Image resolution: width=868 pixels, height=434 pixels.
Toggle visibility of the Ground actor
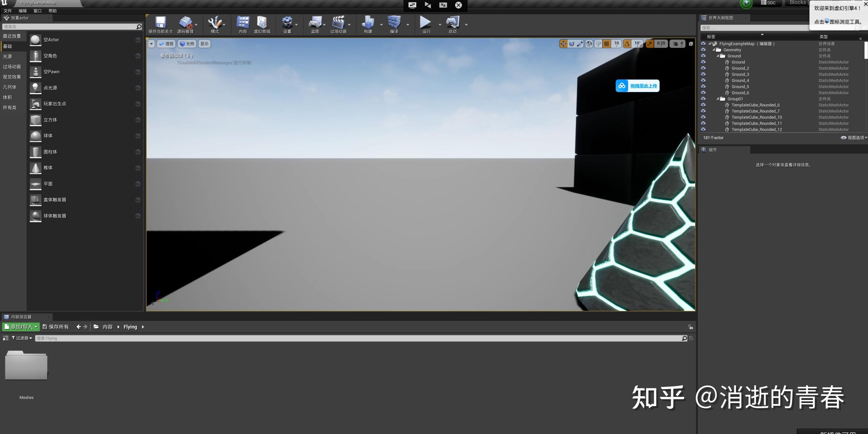[703, 62]
